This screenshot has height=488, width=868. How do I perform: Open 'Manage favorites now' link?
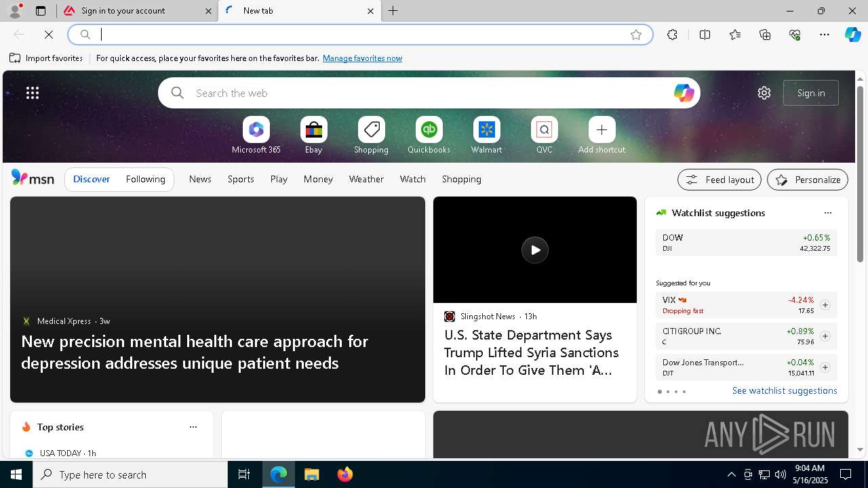(362, 58)
